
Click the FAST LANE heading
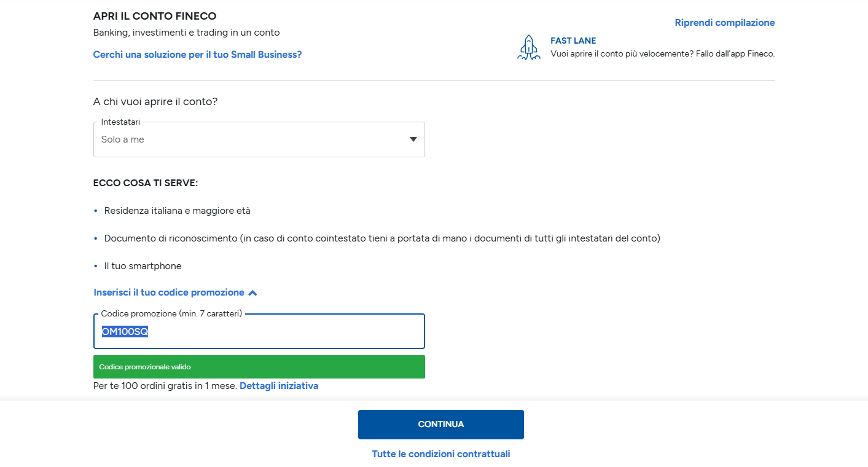[x=573, y=41]
